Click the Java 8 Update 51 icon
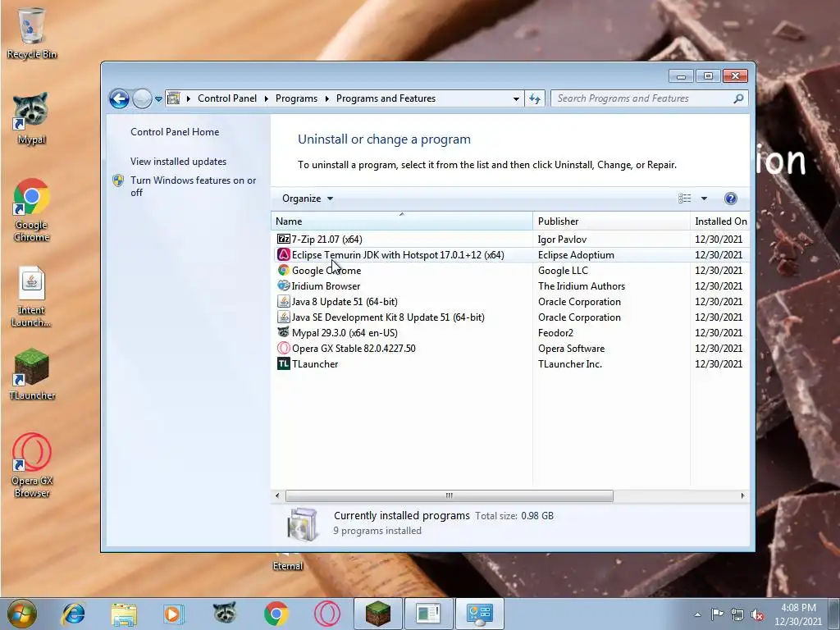840x630 pixels. pos(283,301)
